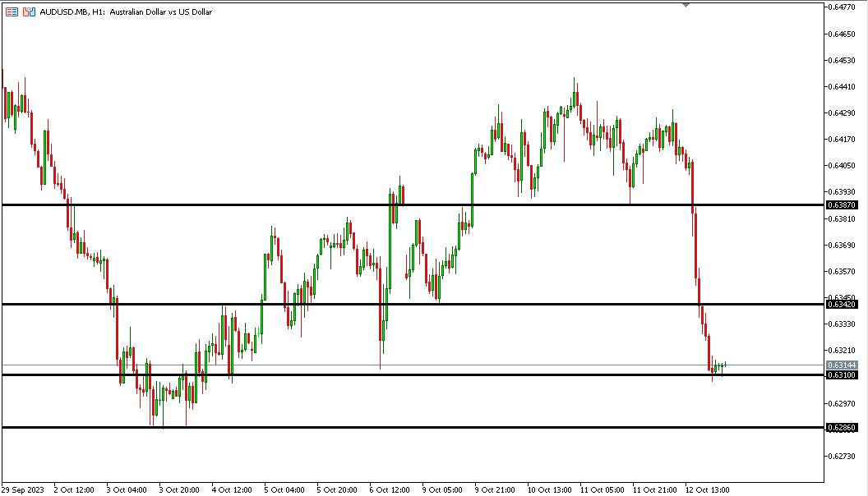The height and width of the screenshot is (496, 868).
Task: Click the AUDUSD.MB, H1 chart title
Action: tap(126, 11)
